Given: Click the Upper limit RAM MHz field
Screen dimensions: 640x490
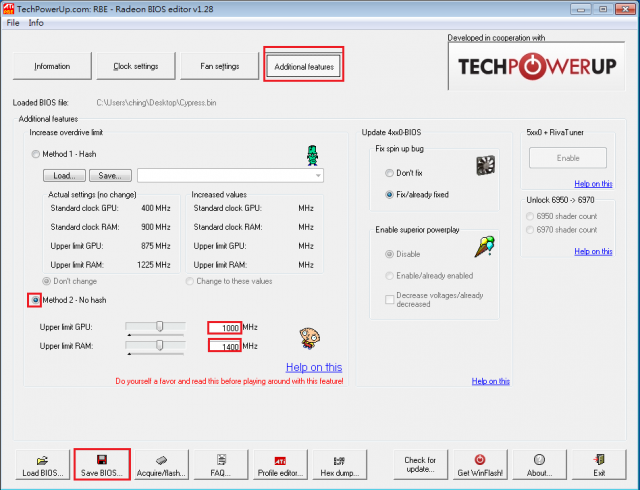Looking at the screenshot, I should (224, 346).
